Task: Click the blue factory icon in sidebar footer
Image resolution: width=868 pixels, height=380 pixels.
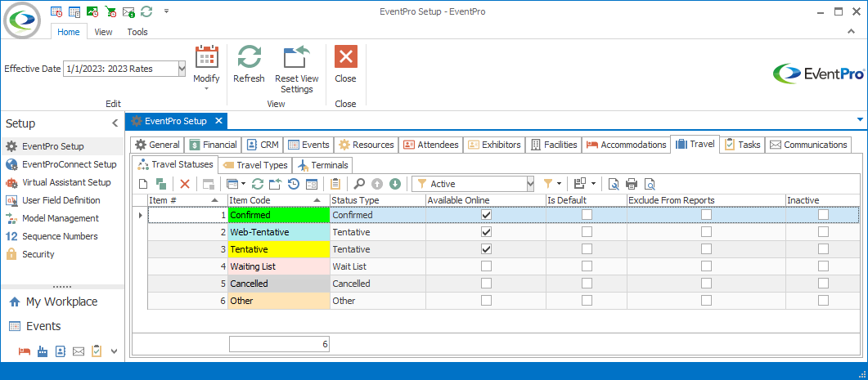Action: pyautogui.click(x=43, y=351)
